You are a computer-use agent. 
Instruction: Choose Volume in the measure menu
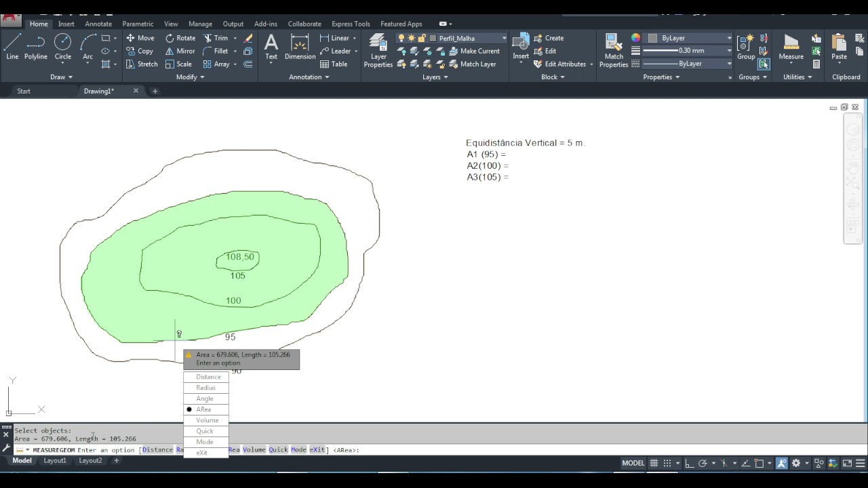click(205, 420)
